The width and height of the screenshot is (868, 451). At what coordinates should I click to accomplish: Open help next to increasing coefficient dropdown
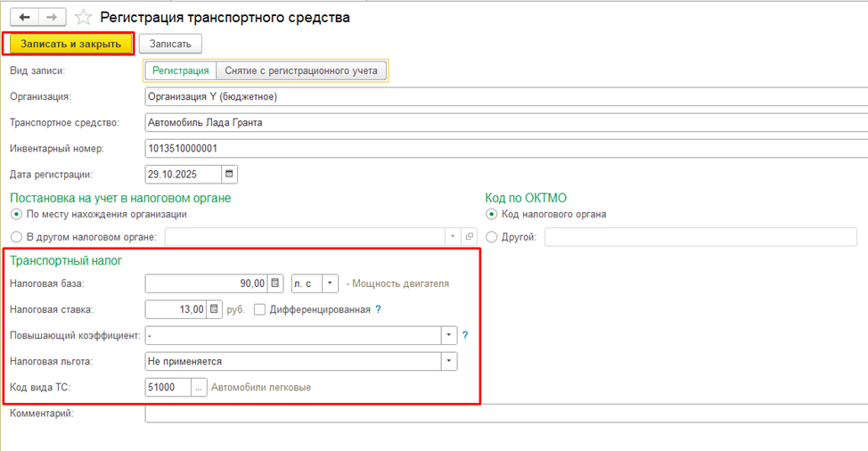pyautogui.click(x=465, y=335)
